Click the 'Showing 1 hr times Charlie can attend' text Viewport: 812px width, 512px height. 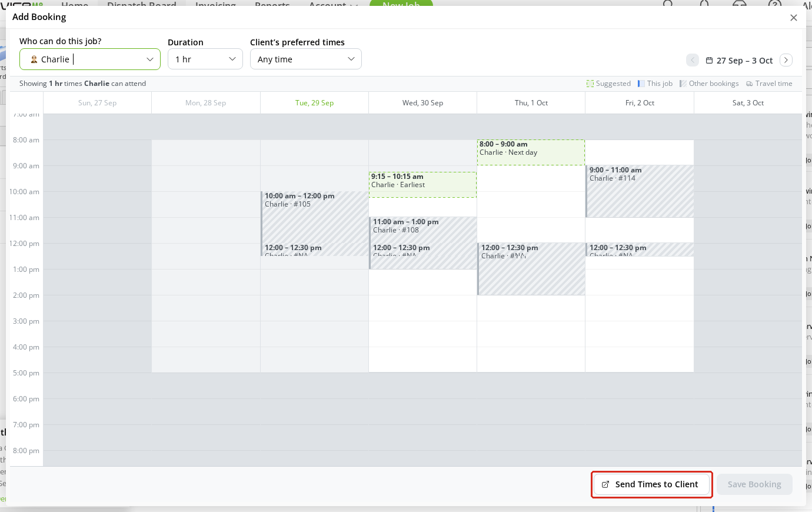82,84
